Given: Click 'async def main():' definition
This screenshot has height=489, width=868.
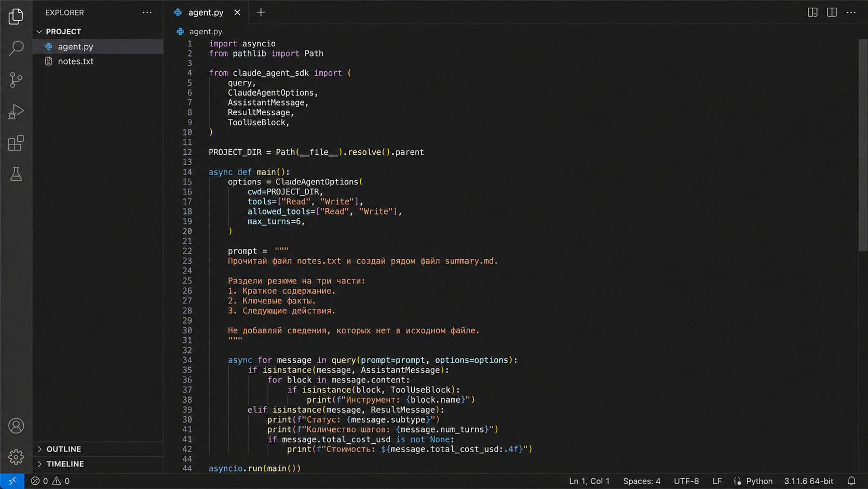Looking at the screenshot, I should point(249,172).
